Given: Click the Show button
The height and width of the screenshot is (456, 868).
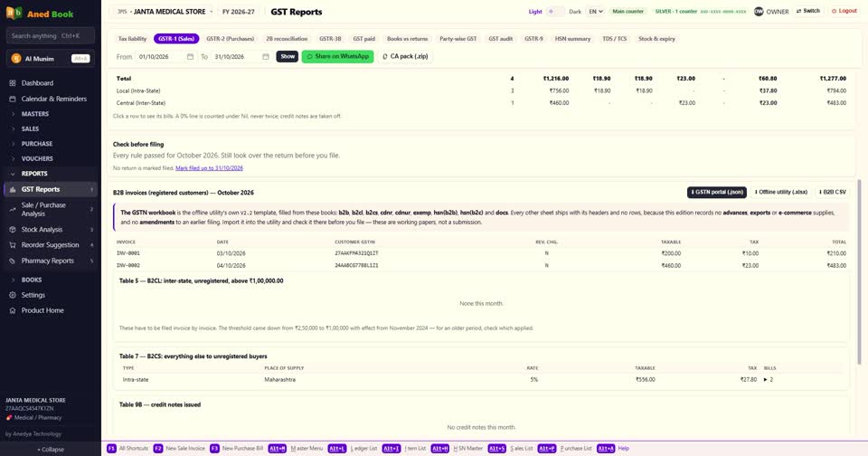Looking at the screenshot, I should point(288,56).
